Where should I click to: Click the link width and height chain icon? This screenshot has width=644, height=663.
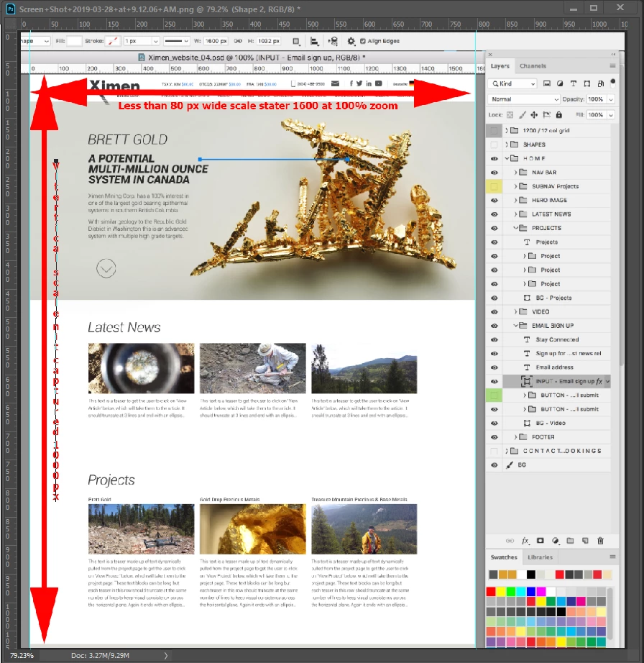pyautogui.click(x=238, y=41)
